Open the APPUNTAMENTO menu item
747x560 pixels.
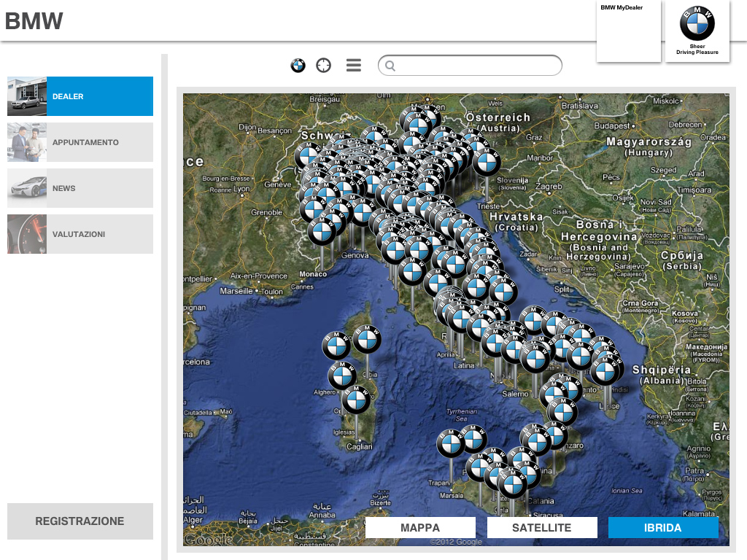coord(80,142)
